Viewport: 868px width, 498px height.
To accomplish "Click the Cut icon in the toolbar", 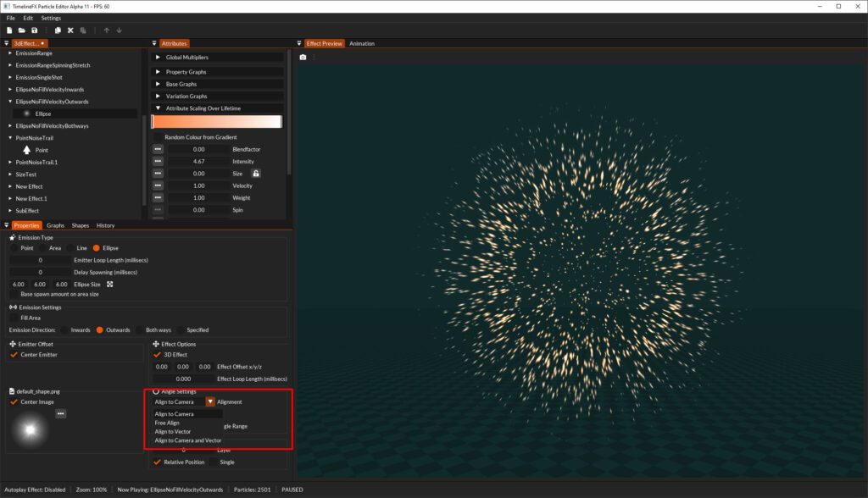I will pos(70,30).
